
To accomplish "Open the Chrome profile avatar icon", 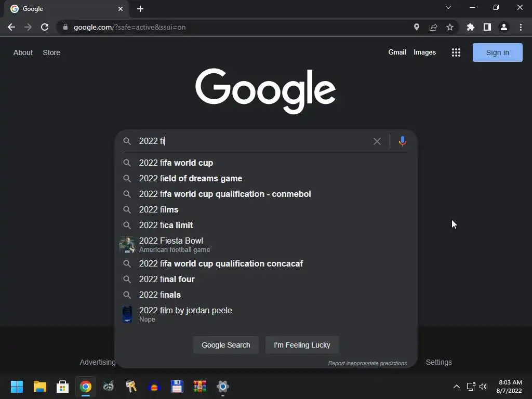I will click(x=504, y=27).
